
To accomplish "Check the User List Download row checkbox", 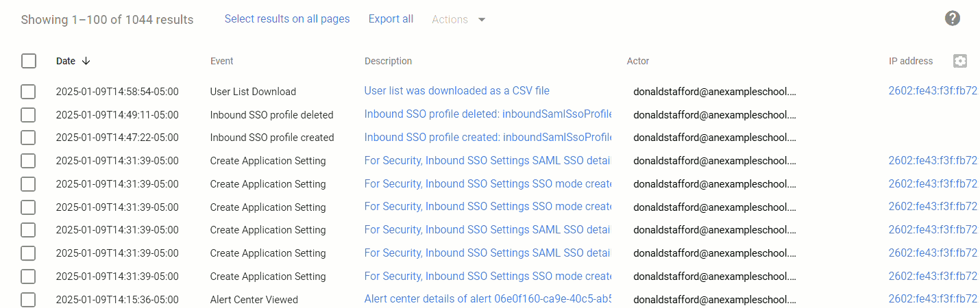I will click(x=28, y=92).
